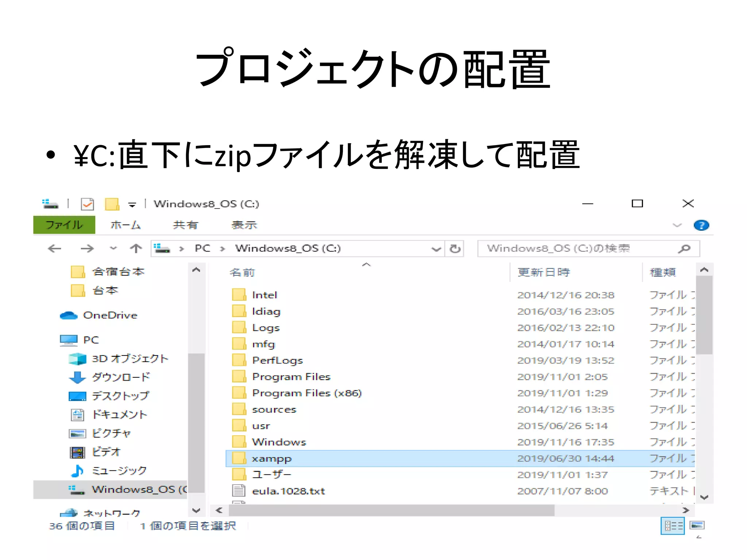Expand the ribbon with the chevron
This screenshot has height=560, width=747.
click(677, 225)
